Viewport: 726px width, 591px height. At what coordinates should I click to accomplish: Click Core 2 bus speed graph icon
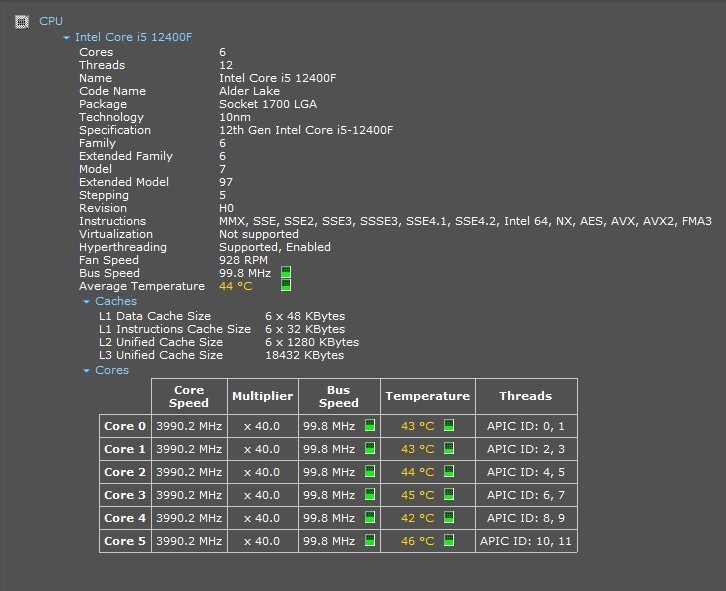pyautogui.click(x=370, y=471)
